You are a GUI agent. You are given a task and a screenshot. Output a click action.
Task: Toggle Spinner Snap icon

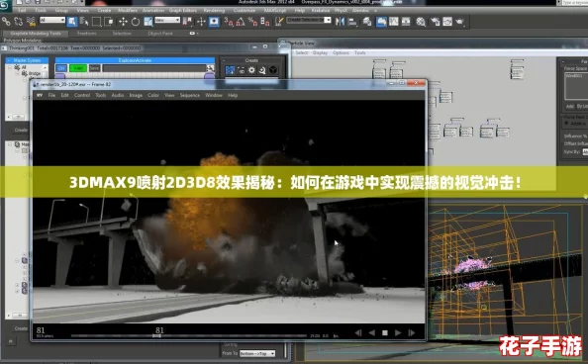pos(265,22)
